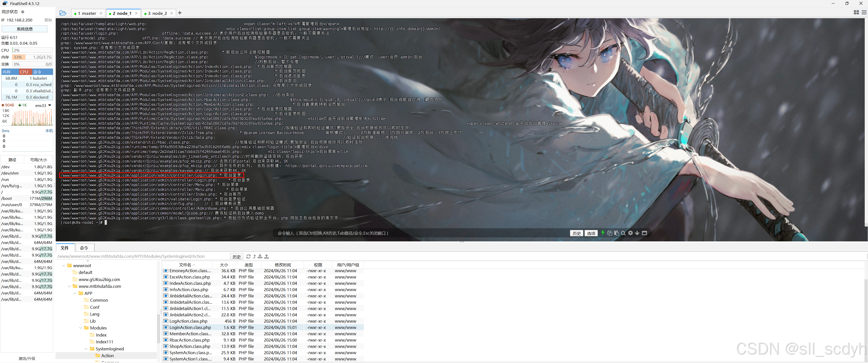Click the copy terminal text icon
868x363 pixels.
coord(610,233)
